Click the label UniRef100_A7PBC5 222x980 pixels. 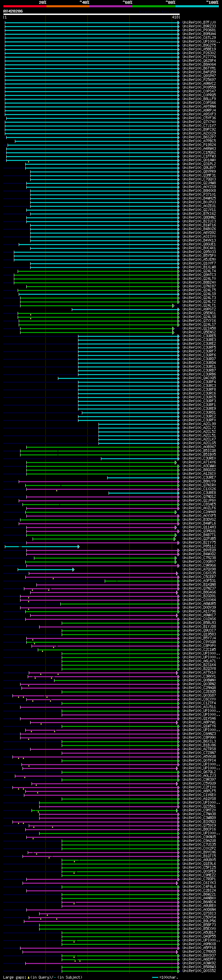tap(199, 141)
